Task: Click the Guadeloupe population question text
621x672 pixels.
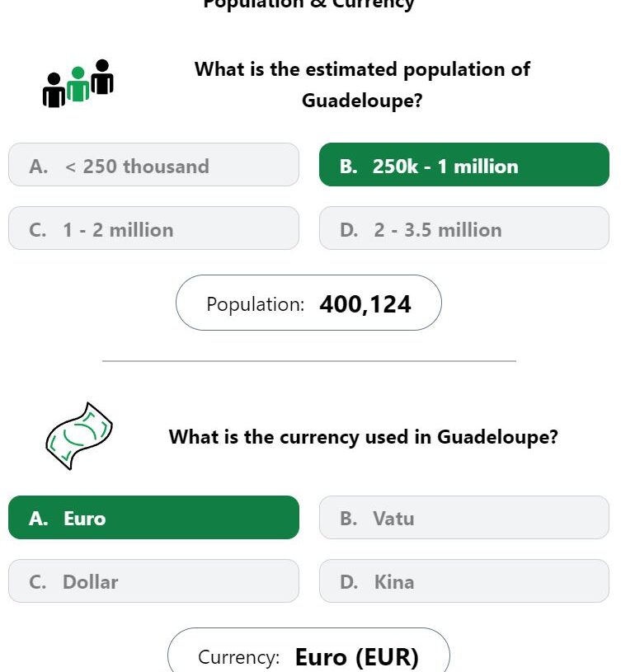Action: [x=362, y=84]
